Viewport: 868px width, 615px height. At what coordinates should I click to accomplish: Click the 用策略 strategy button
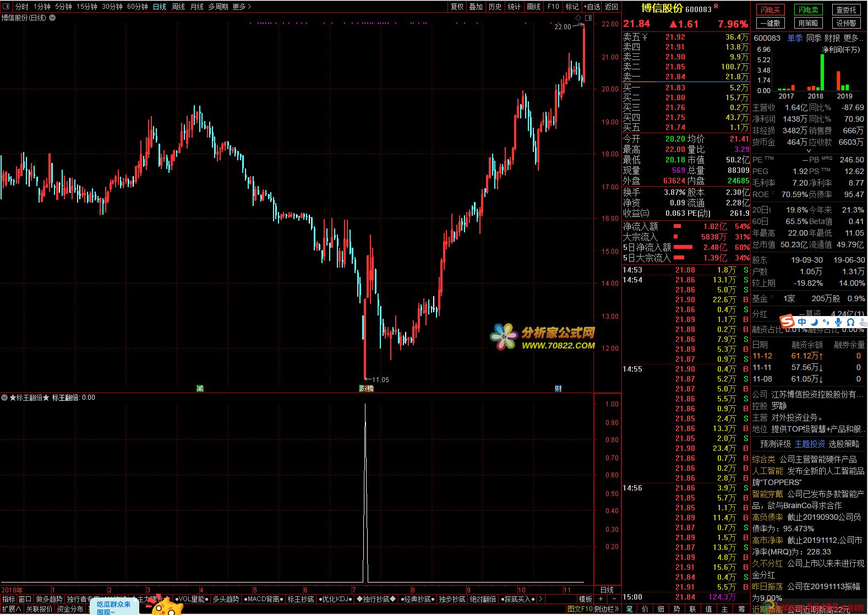pos(808,23)
